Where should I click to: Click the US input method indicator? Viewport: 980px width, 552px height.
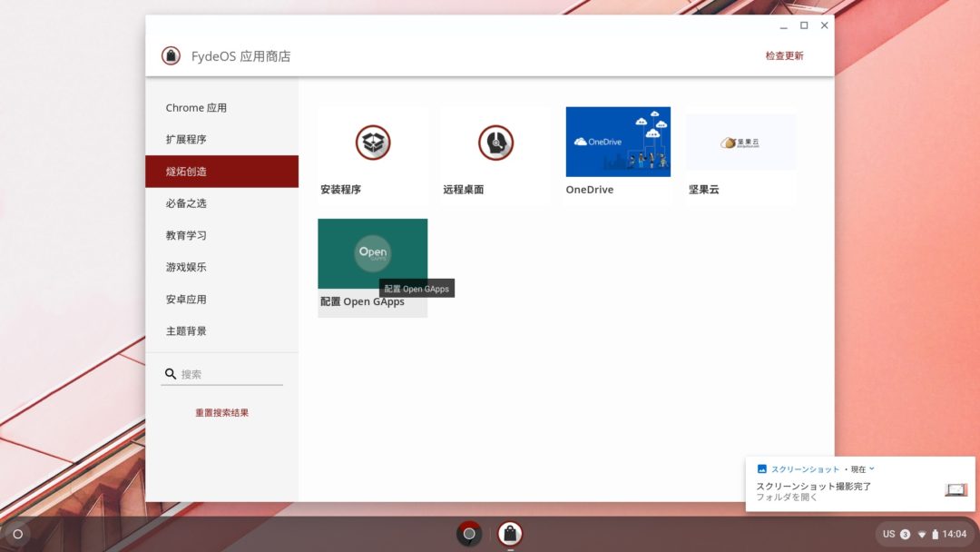[x=888, y=534]
